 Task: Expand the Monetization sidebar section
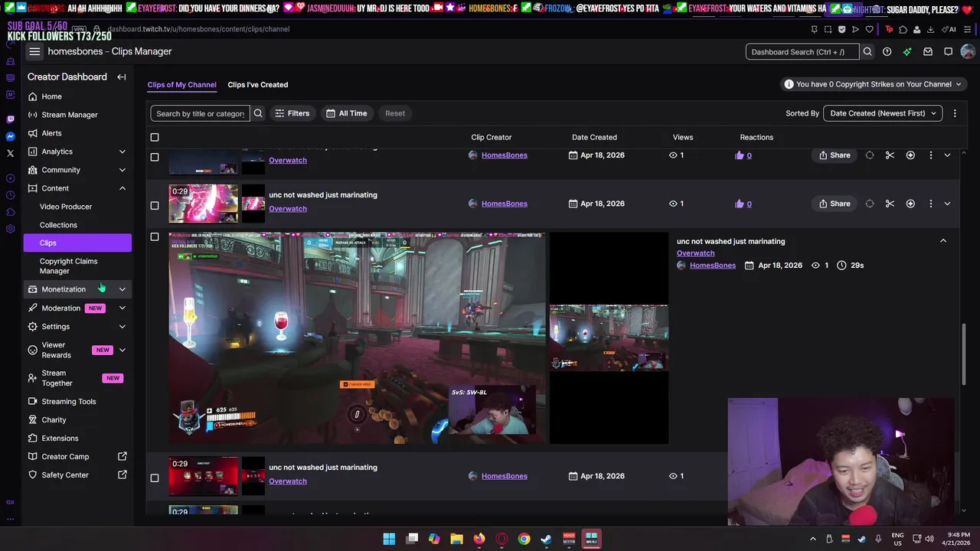tap(122, 289)
